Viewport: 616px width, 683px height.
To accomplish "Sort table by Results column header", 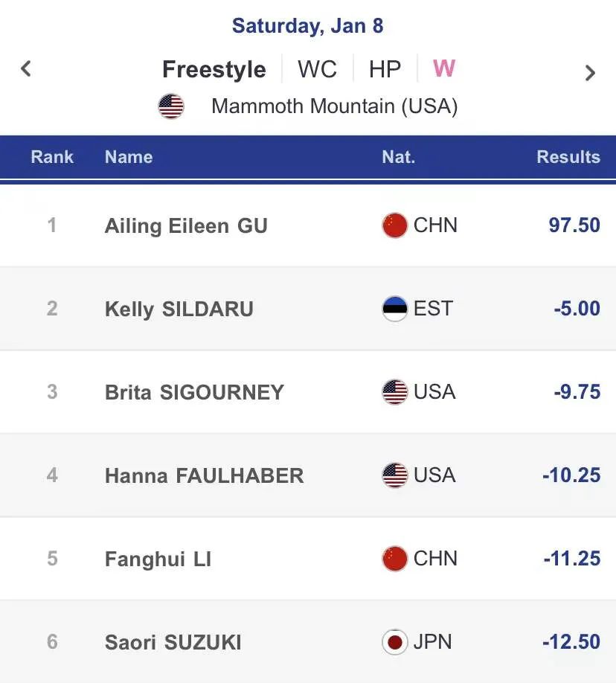I will (x=568, y=157).
